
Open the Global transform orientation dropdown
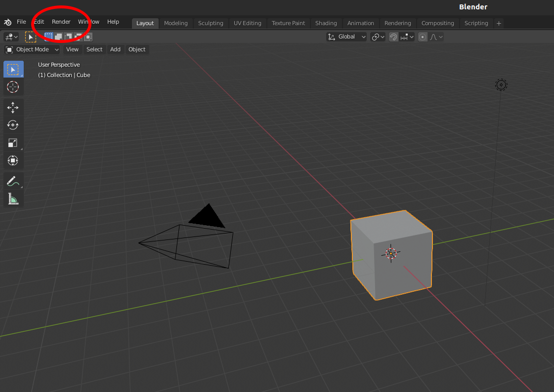pyautogui.click(x=346, y=37)
